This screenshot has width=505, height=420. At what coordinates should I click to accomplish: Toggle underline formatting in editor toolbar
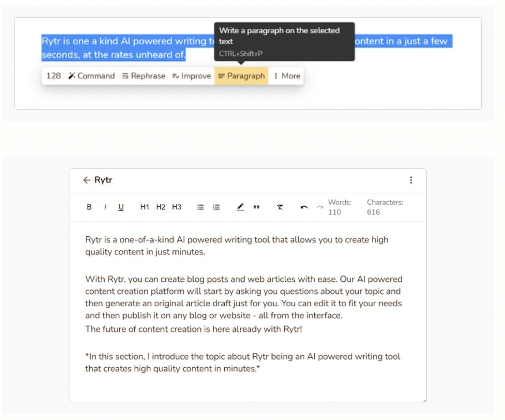(x=121, y=207)
